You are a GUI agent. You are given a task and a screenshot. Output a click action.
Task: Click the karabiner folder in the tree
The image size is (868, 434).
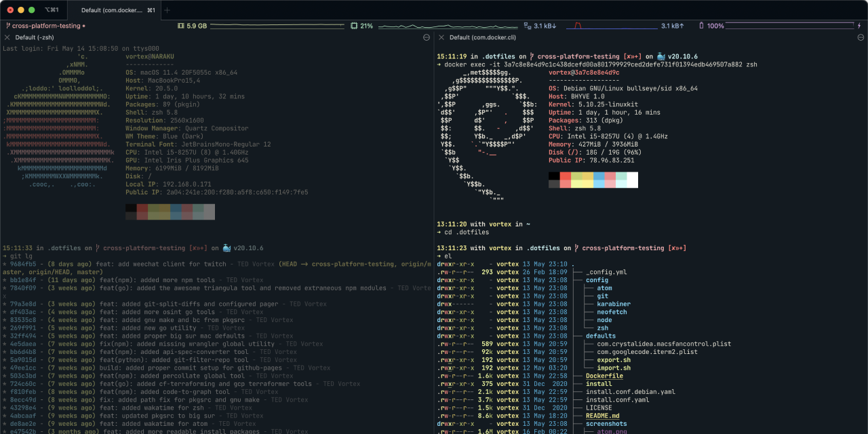point(614,304)
